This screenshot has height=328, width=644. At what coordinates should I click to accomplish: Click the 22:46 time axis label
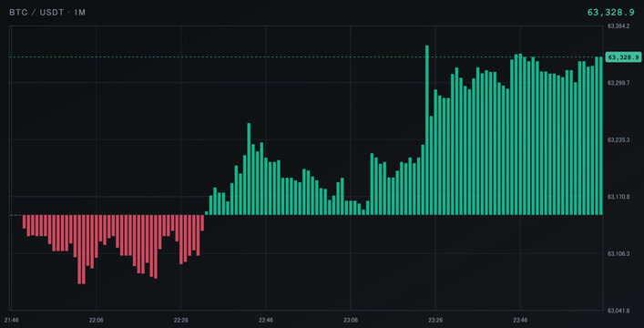pyautogui.click(x=266, y=320)
